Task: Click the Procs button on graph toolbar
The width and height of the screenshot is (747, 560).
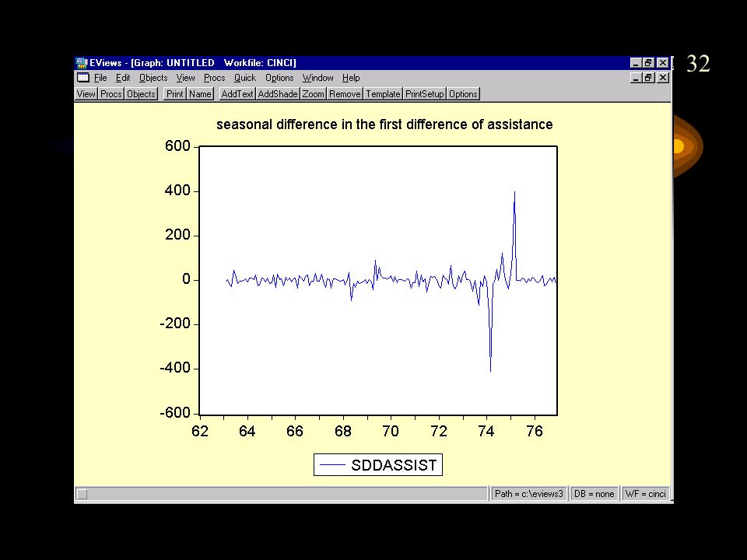Action: coord(111,94)
